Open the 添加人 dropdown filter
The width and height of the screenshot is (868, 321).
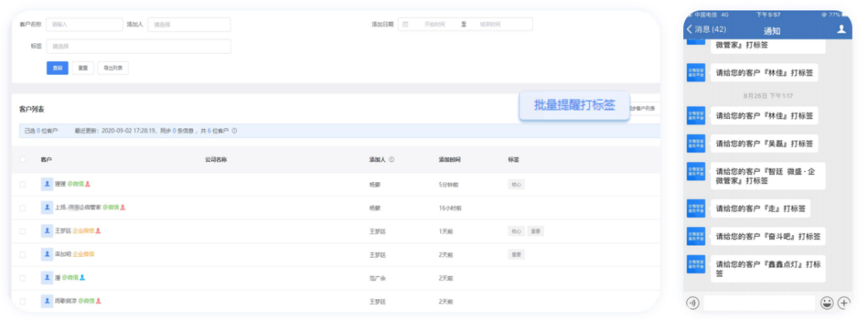coord(189,25)
